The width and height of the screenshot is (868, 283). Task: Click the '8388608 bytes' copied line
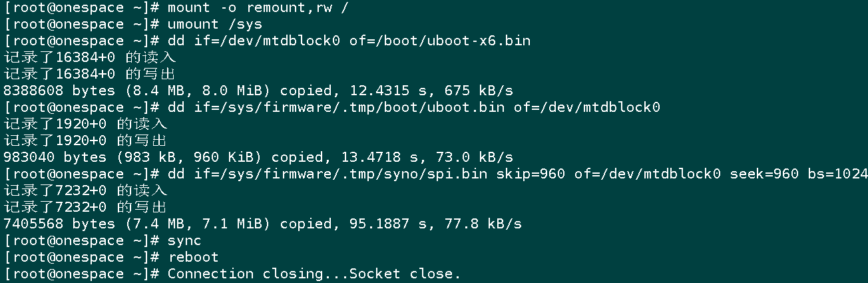coord(258,91)
